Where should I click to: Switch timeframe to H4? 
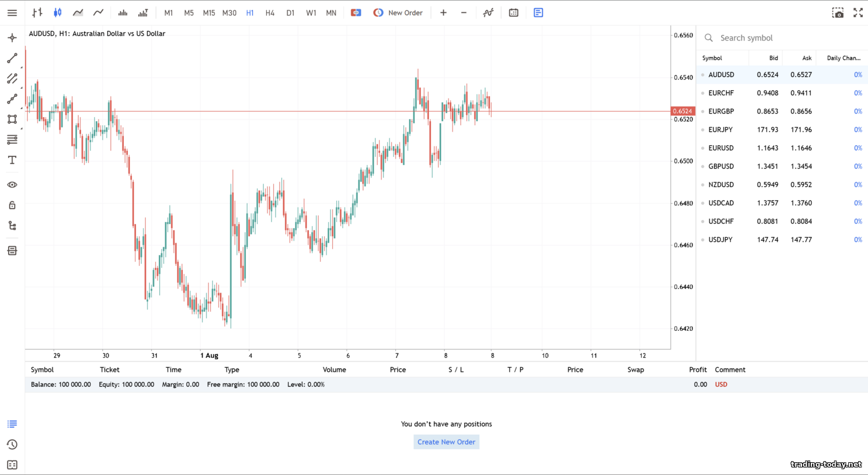[270, 13]
